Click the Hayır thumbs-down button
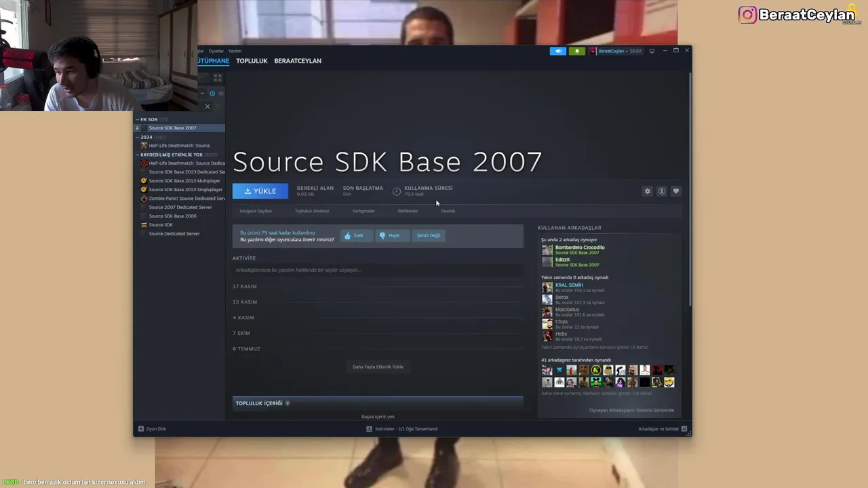The width and height of the screenshot is (868, 488). click(x=392, y=235)
